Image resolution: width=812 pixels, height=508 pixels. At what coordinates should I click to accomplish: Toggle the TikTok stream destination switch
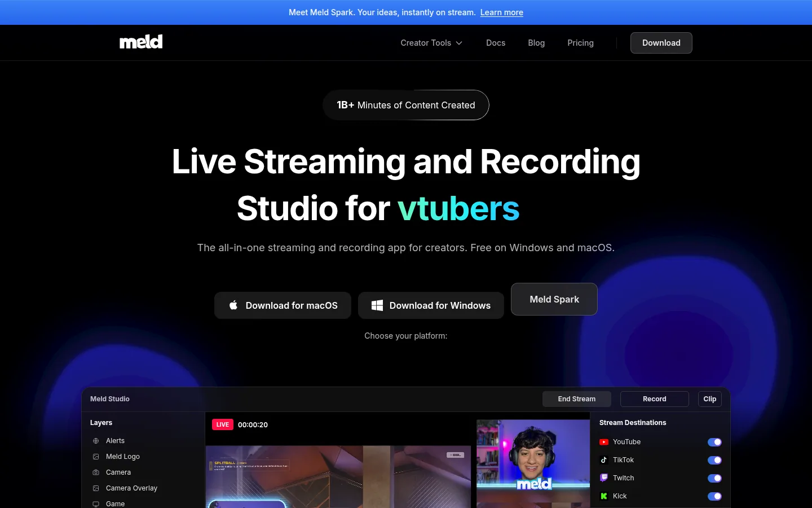click(714, 460)
